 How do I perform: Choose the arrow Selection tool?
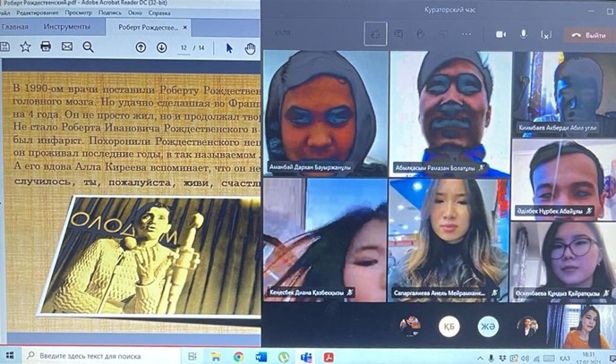229,47
